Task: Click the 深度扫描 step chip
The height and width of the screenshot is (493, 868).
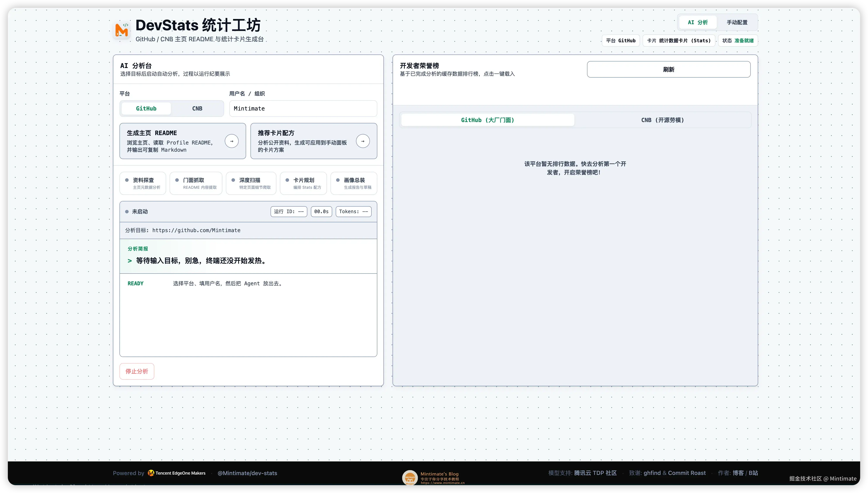Action: [x=251, y=183]
